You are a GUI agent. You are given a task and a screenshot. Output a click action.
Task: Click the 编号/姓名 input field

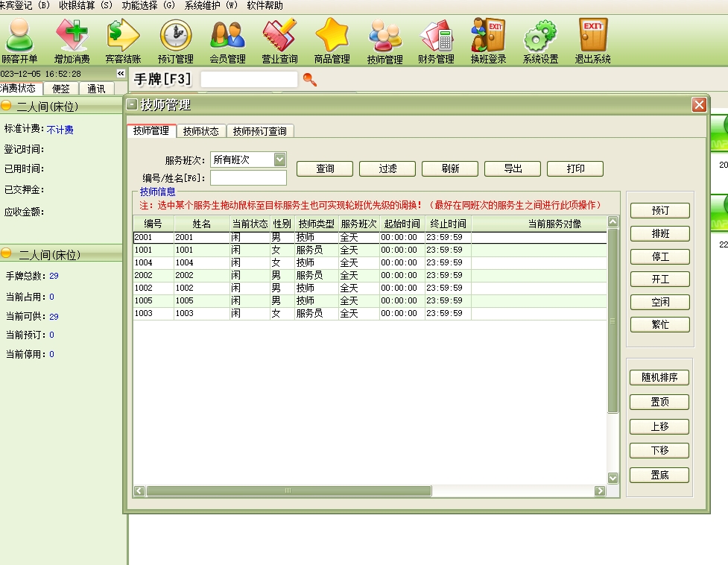coord(248,178)
